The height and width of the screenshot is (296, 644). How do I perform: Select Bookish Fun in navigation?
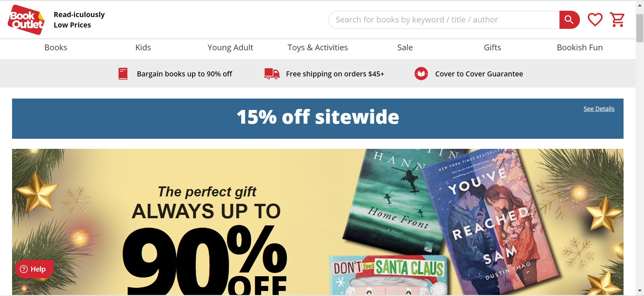click(580, 48)
